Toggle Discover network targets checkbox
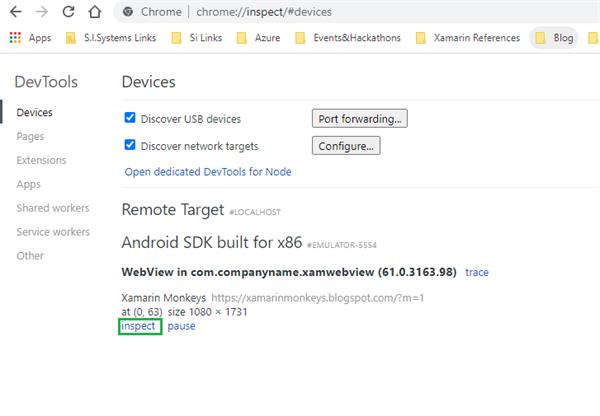This screenshot has height=416, width=600. [130, 145]
